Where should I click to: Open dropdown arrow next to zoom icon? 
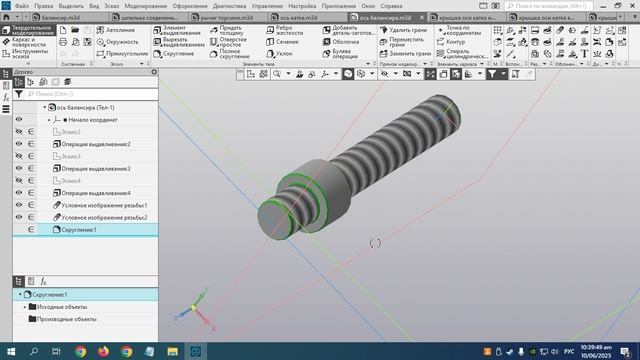click(x=288, y=74)
